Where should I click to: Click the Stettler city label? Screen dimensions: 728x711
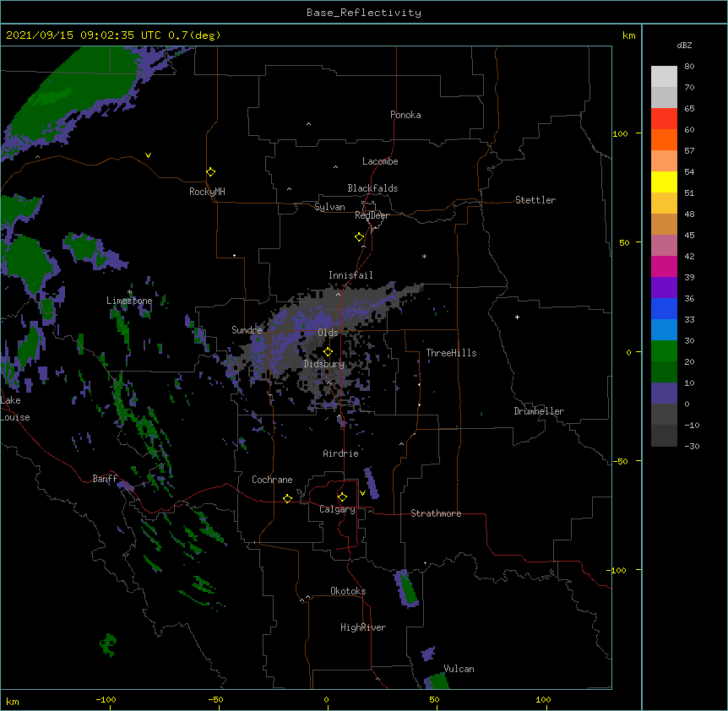[535, 200]
